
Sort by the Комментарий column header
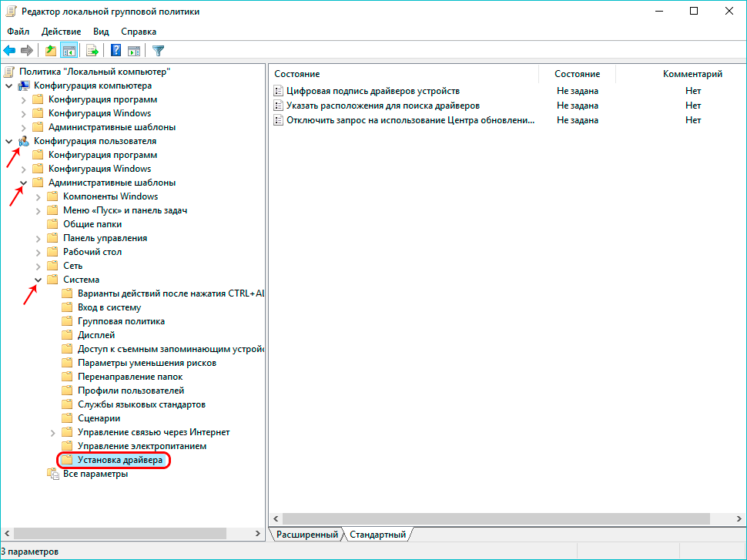pos(692,74)
